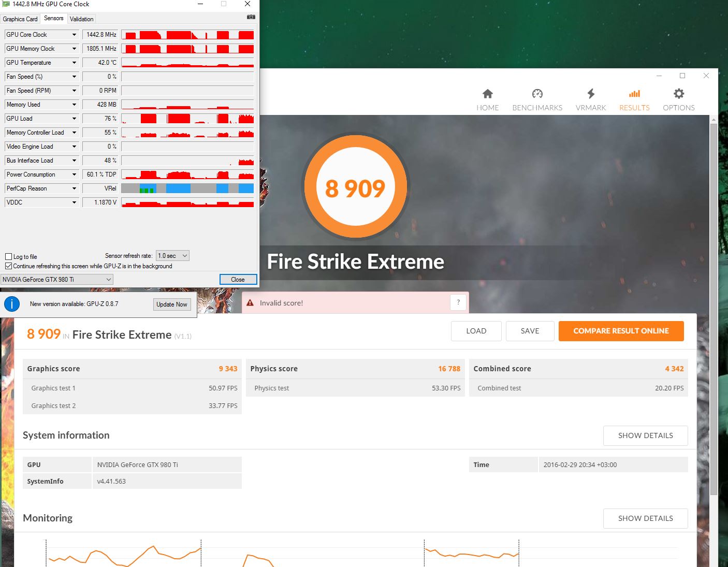Click the Graphics score value 9 343
This screenshot has width=728, height=567.
pos(228,369)
